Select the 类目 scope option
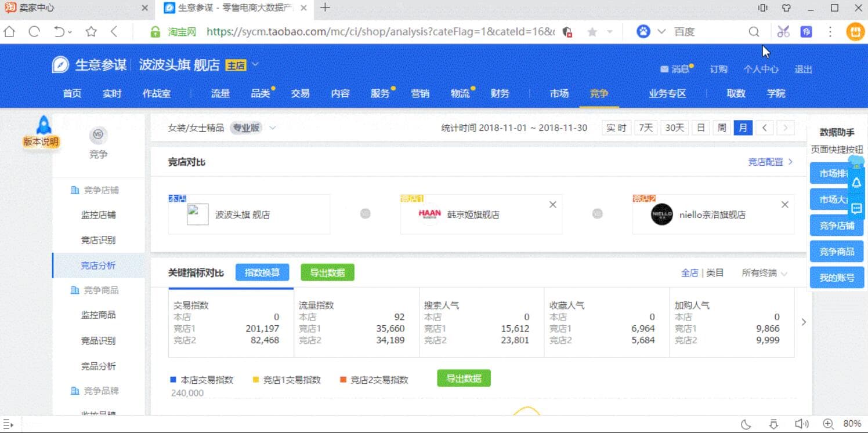 715,272
